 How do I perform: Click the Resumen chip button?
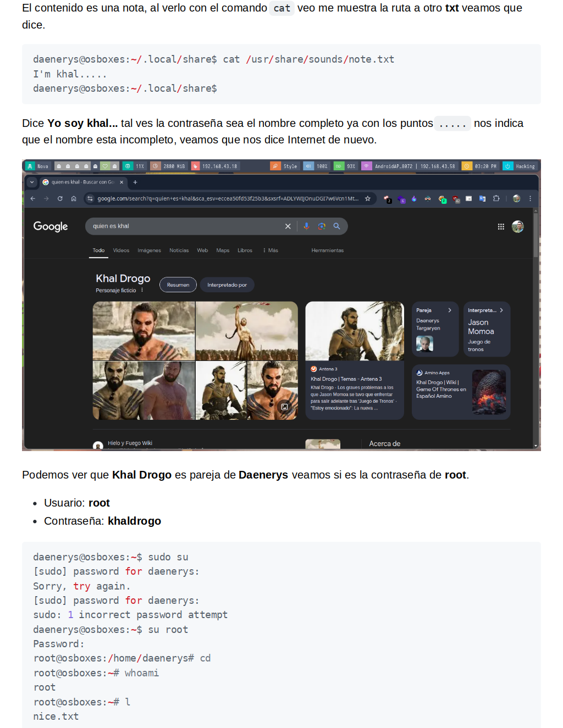point(178,285)
